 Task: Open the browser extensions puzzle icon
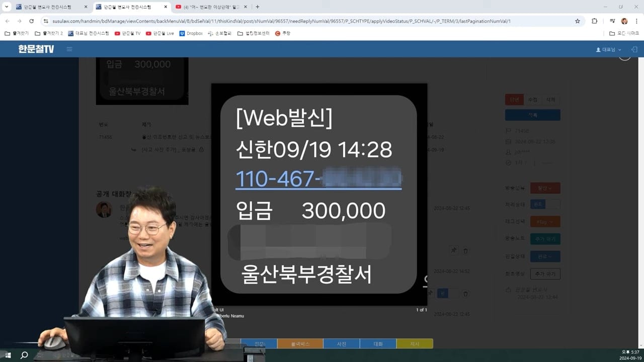click(594, 21)
